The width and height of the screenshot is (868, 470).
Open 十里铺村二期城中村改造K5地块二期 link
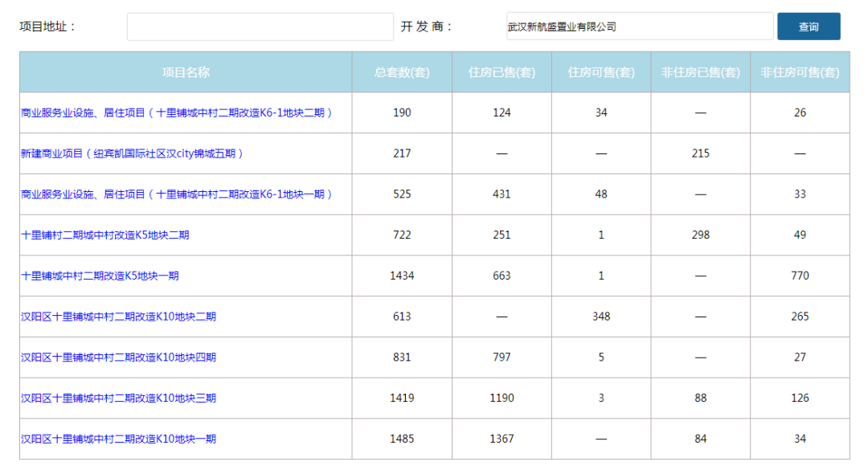point(105,235)
